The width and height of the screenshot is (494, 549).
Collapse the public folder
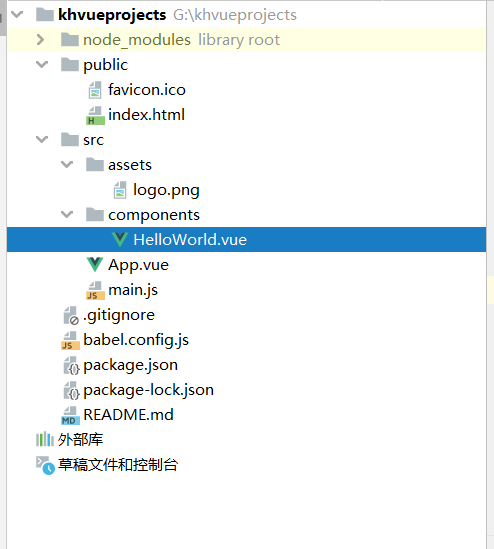coord(42,64)
